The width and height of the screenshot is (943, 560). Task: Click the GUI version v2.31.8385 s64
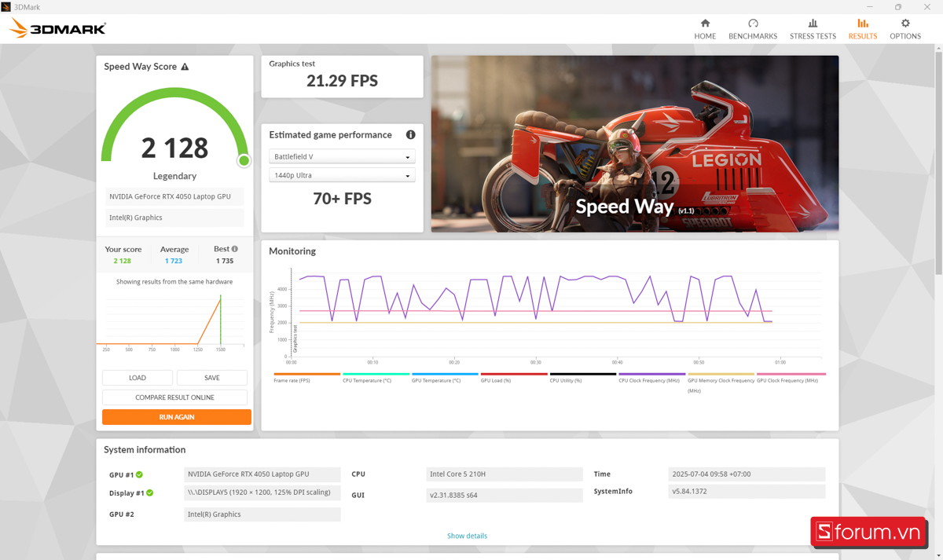(504, 496)
